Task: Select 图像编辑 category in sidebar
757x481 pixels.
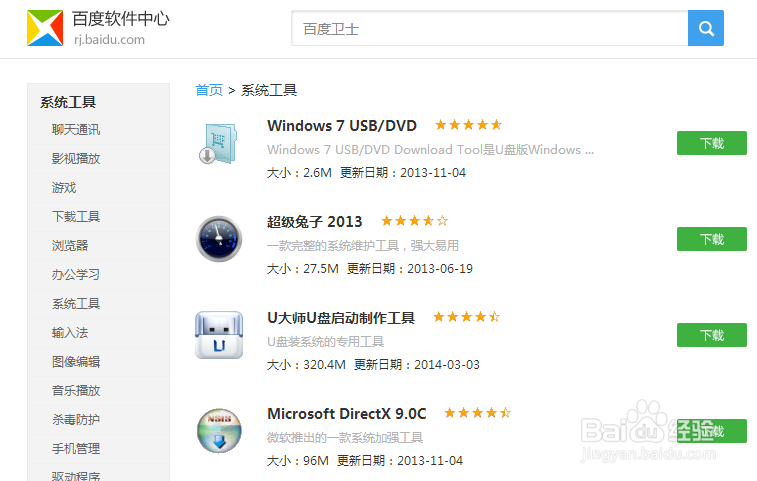Action: point(76,361)
